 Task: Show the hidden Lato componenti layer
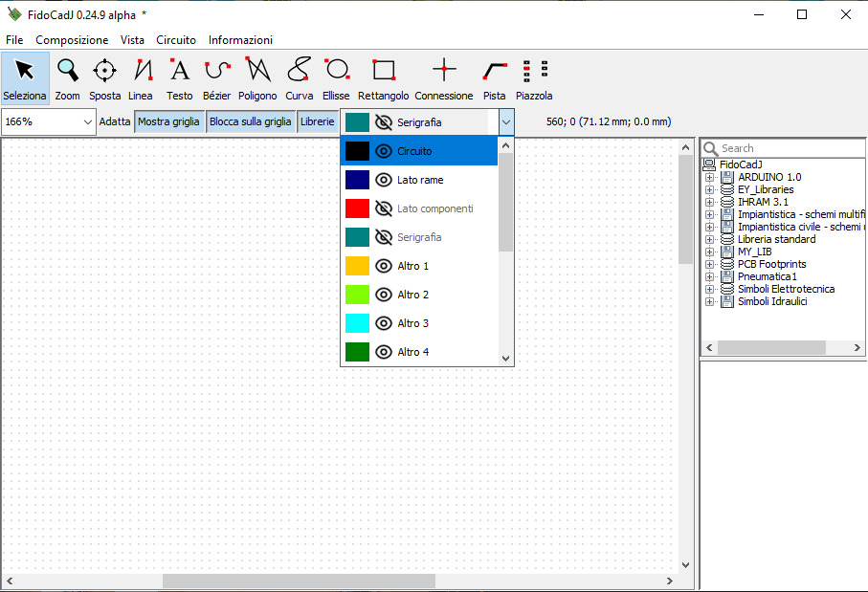(384, 208)
